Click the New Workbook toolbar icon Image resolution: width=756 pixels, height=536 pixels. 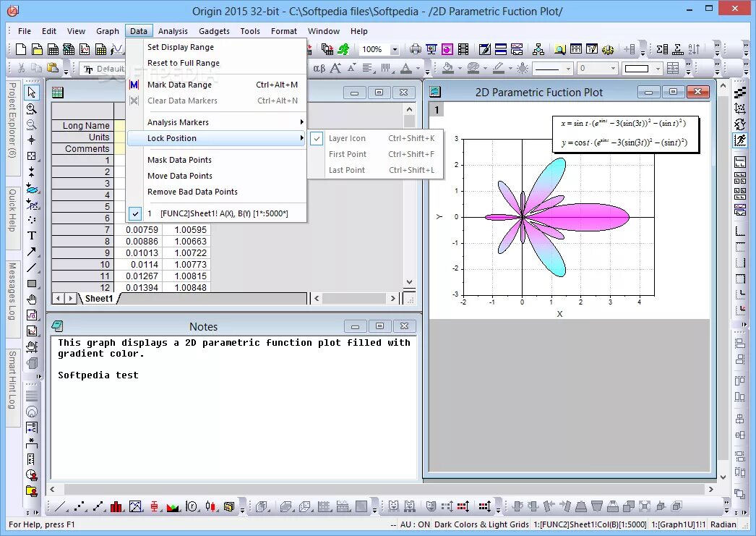pos(53,48)
